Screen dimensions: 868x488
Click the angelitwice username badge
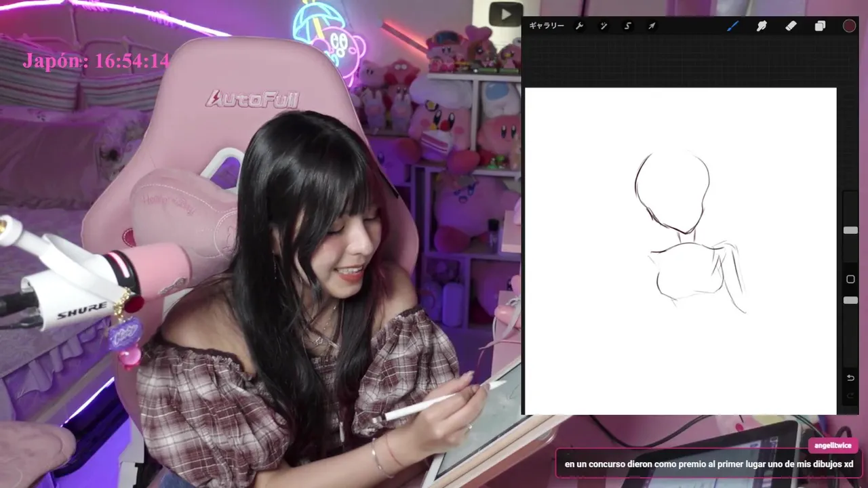coord(833,445)
